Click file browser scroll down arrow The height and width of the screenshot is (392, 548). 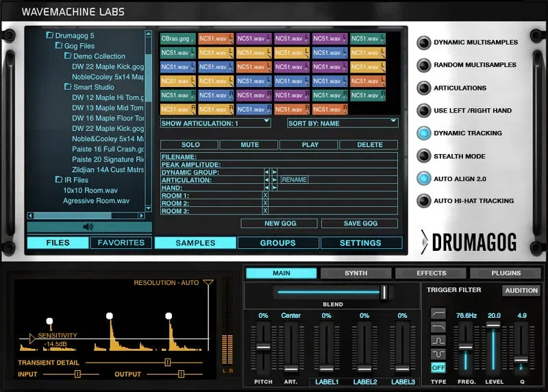tap(148, 208)
